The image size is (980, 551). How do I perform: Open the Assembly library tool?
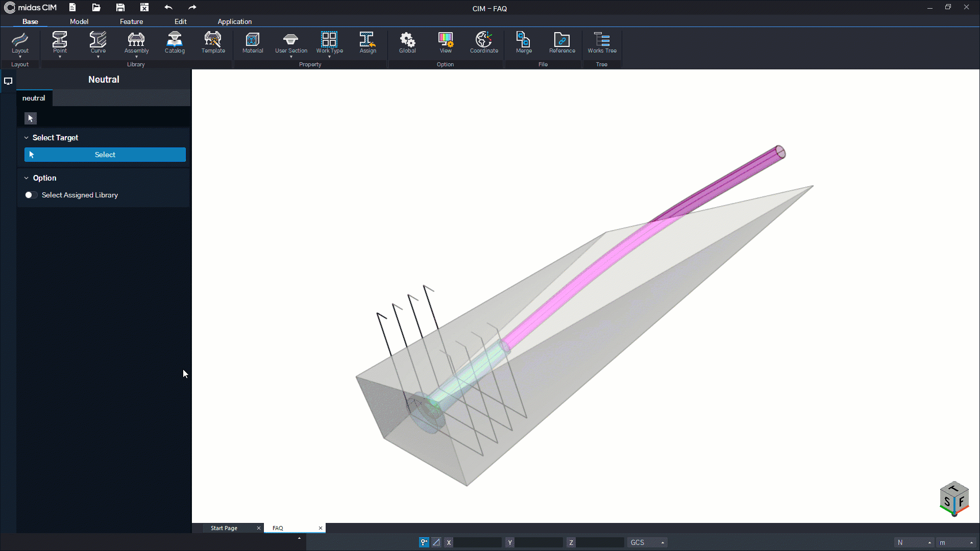[136, 42]
